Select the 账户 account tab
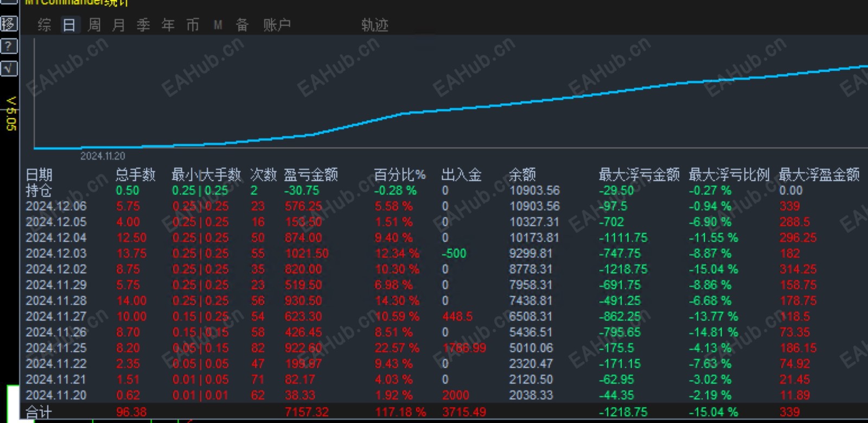 click(277, 25)
